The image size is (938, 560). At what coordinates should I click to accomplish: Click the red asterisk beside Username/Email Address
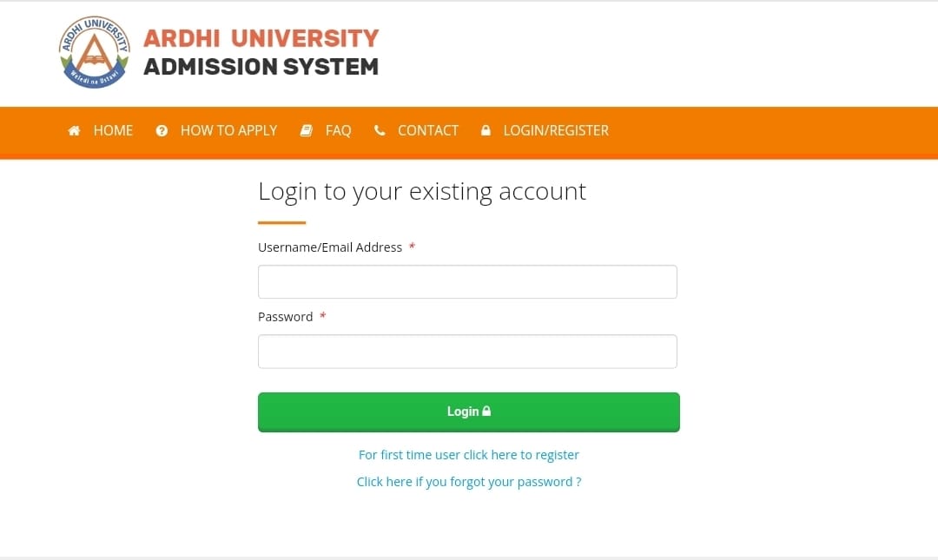411,247
